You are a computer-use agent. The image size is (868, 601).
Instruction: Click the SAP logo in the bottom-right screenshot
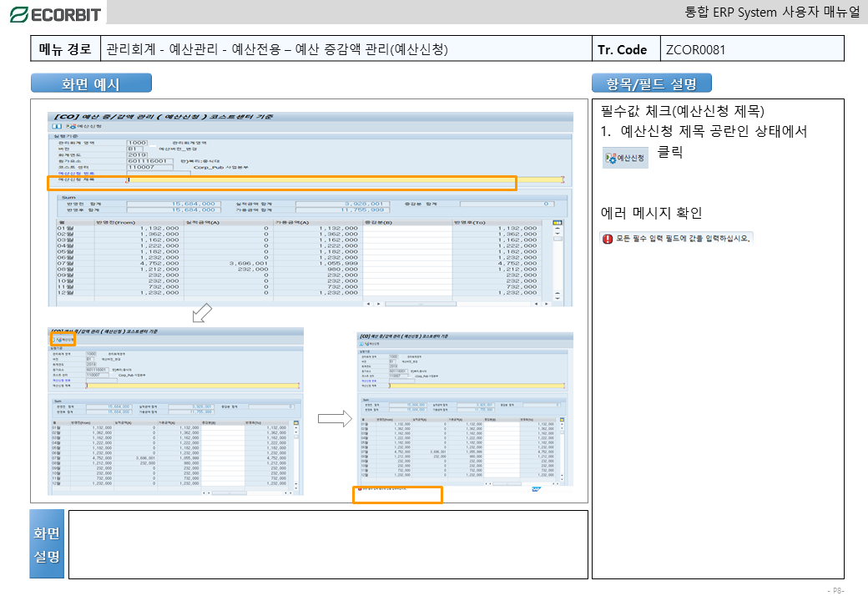(538, 489)
